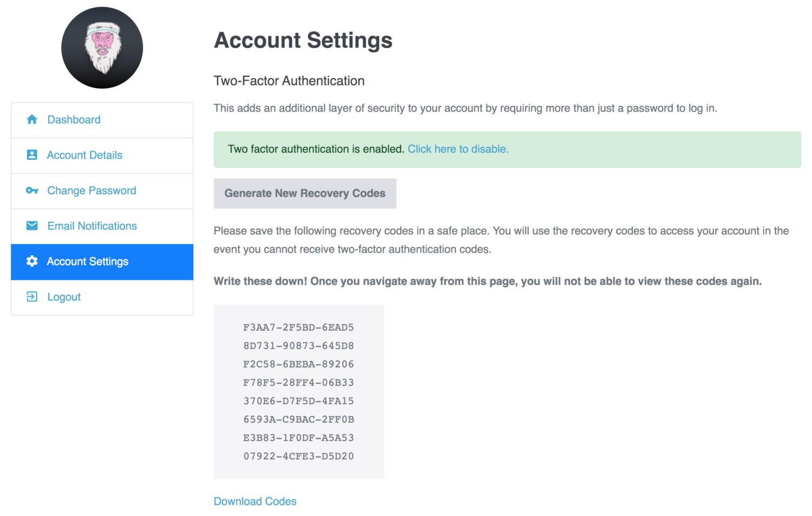Click the 'This adds an additional layer' description
812x516 pixels.
466,108
